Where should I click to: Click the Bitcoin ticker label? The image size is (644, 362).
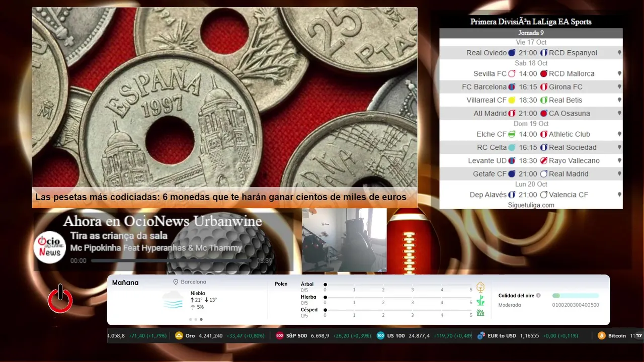tap(617, 336)
